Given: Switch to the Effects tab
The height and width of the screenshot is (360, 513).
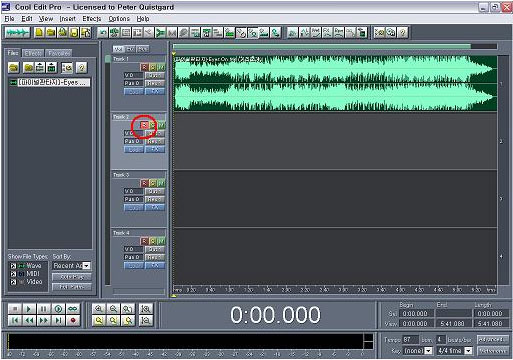Looking at the screenshot, I should pos(33,53).
